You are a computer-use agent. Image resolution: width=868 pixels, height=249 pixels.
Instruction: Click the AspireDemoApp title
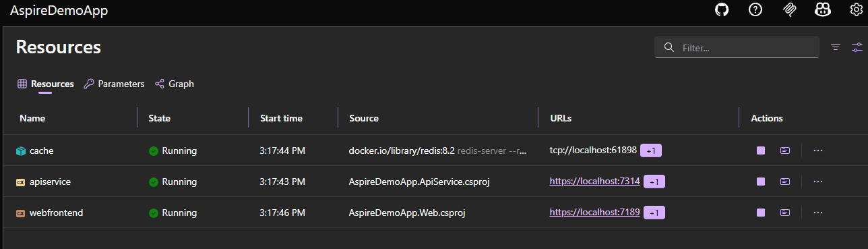point(59,11)
